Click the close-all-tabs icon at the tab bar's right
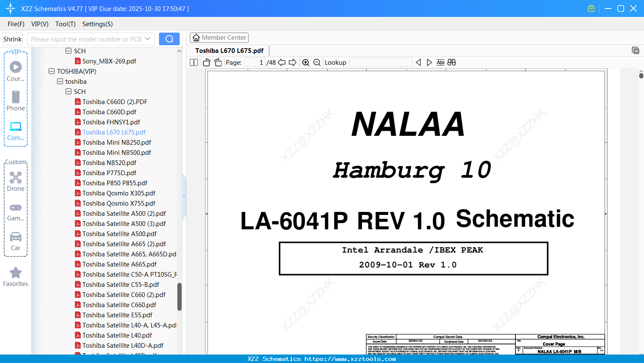This screenshot has height=363, width=644. click(x=636, y=50)
